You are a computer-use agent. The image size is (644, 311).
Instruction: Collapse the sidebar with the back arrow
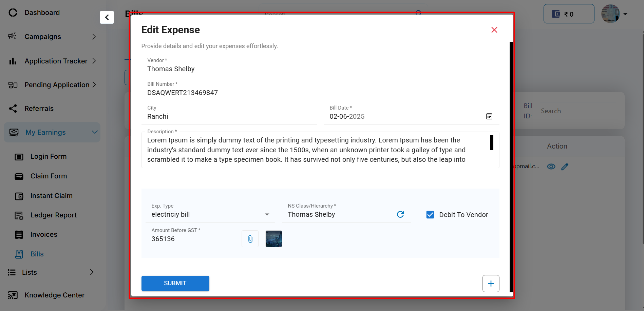(107, 17)
